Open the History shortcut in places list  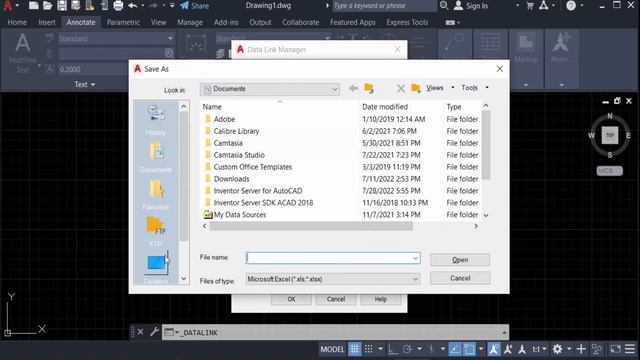pyautogui.click(x=156, y=120)
